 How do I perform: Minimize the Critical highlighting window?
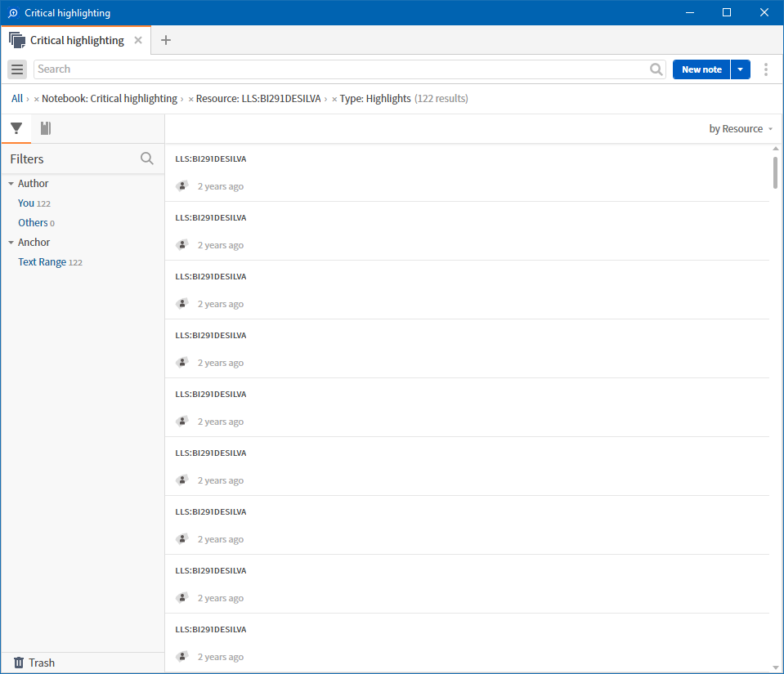[690, 12]
